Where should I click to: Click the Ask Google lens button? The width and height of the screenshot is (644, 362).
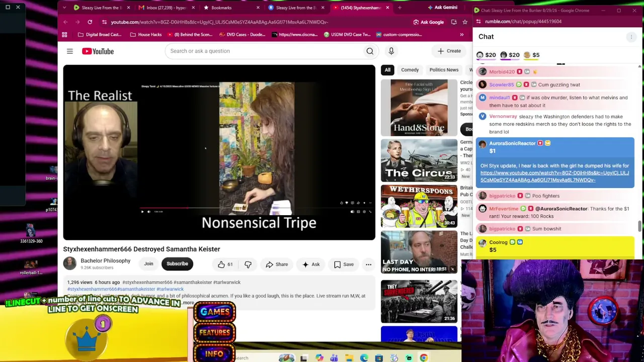coord(429,22)
